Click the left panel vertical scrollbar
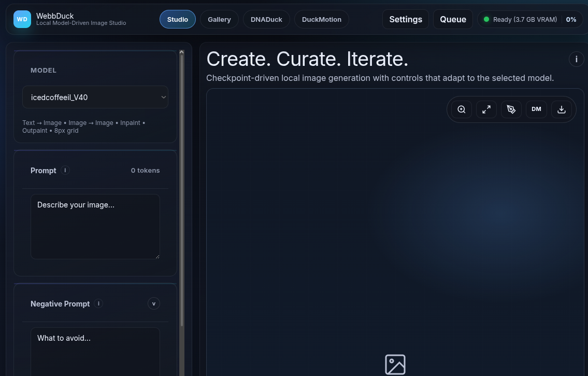This screenshot has width=588, height=376. [182, 191]
